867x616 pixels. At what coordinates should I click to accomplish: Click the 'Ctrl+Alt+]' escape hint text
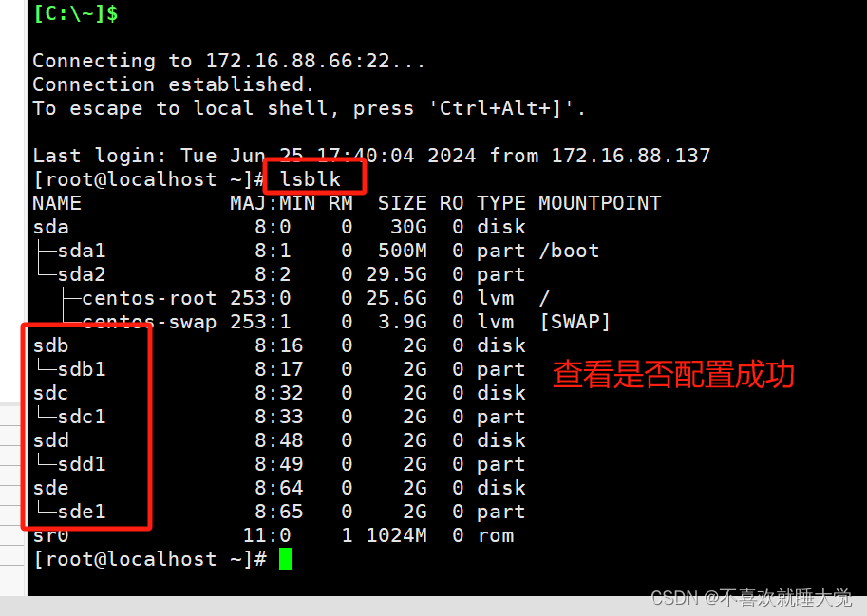pyautogui.click(x=500, y=108)
